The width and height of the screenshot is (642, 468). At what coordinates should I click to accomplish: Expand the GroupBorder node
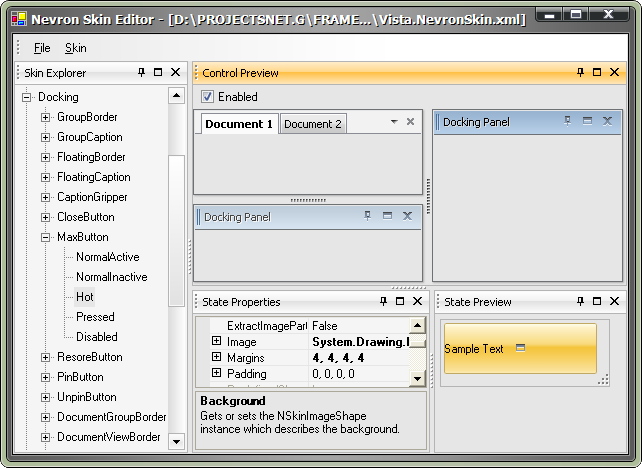[45, 118]
